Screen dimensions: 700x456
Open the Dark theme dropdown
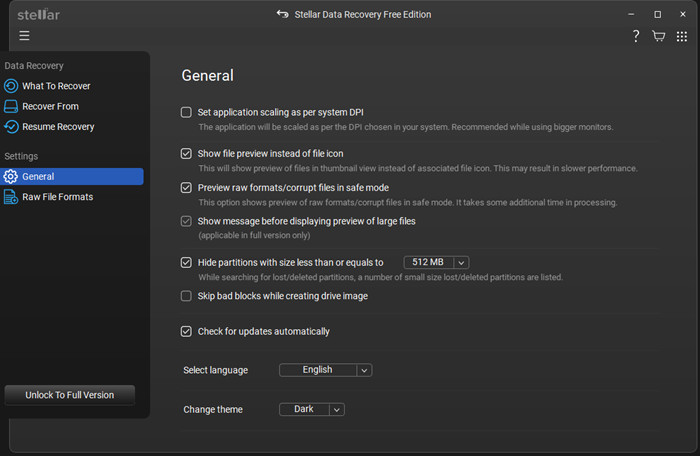(x=312, y=409)
